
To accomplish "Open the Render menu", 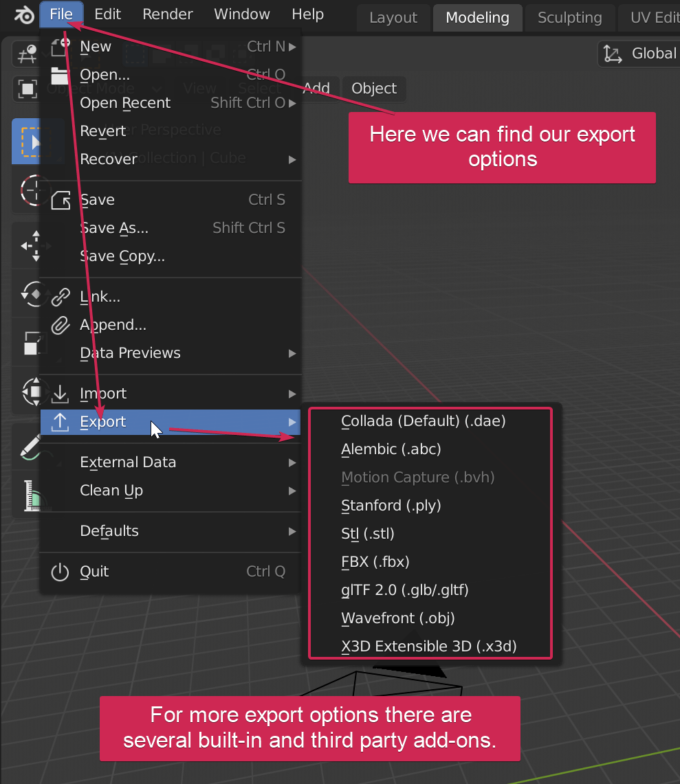I will coord(167,14).
